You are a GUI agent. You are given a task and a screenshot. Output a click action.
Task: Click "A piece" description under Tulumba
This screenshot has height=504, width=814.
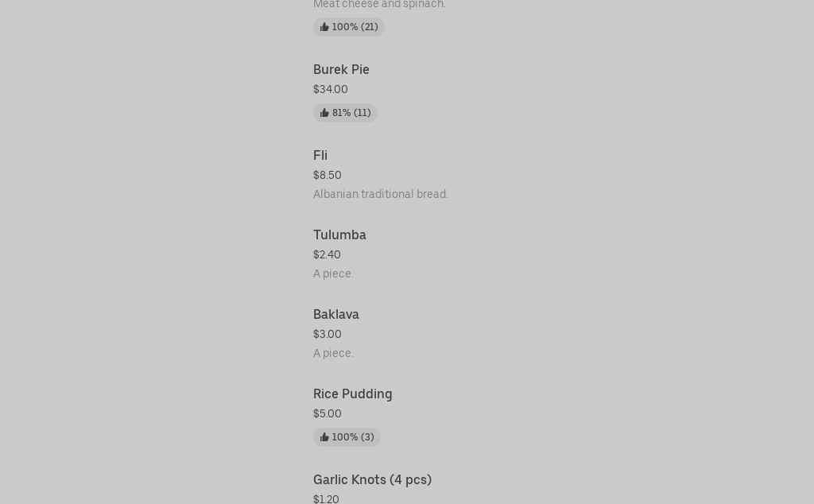[333, 274]
